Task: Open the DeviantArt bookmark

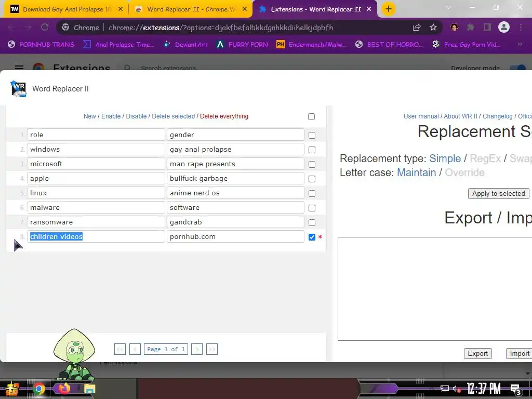Action: [186, 45]
